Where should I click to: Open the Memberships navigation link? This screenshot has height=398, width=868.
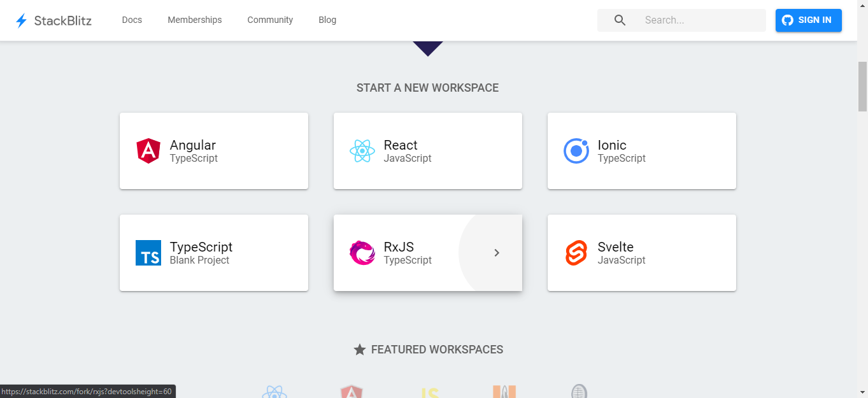(x=194, y=20)
